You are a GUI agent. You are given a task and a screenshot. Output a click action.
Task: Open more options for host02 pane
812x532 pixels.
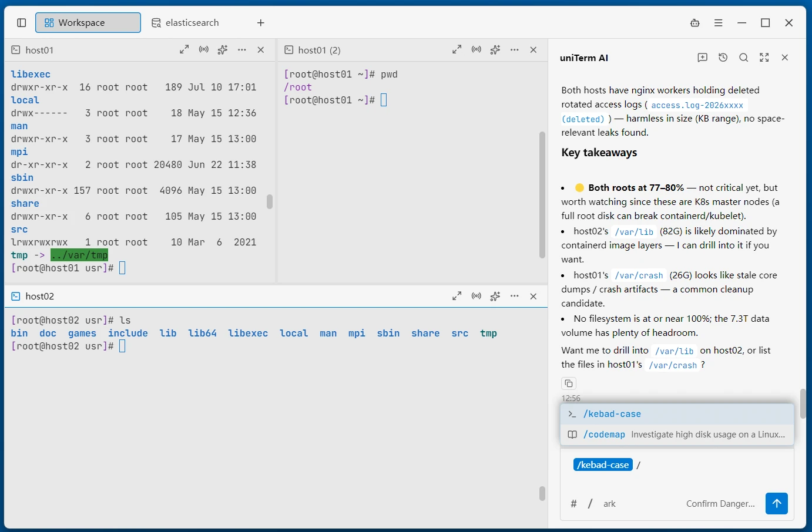515,296
